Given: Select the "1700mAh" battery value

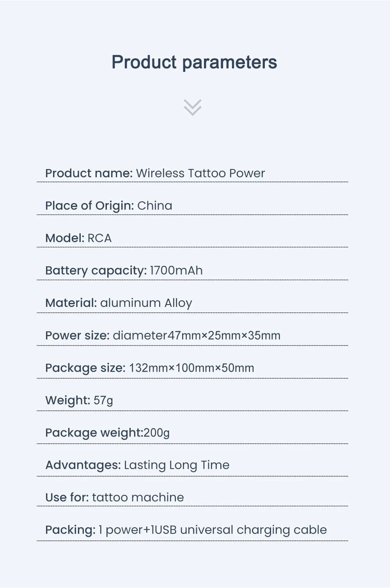Looking at the screenshot, I should [x=176, y=271].
